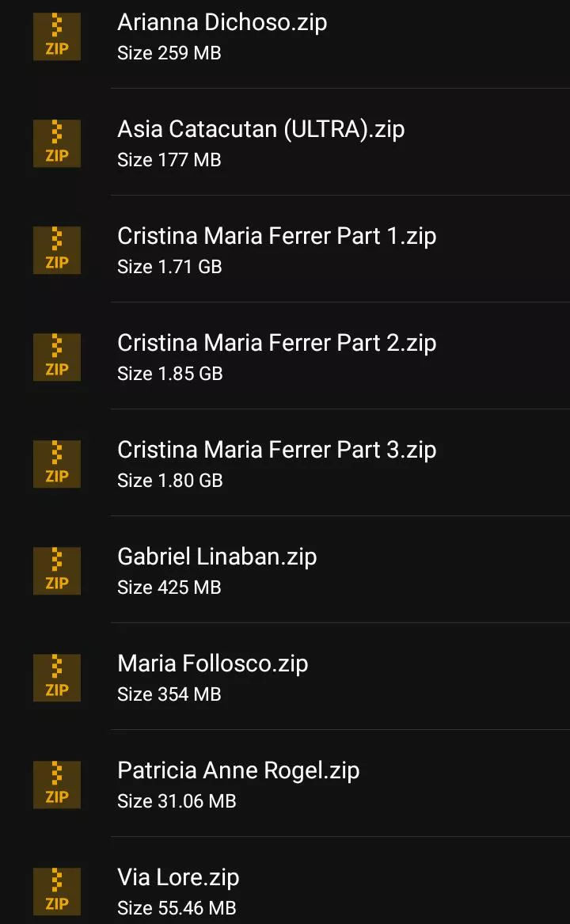
Task: Click the "Size 425 MB" label
Action: (x=169, y=587)
